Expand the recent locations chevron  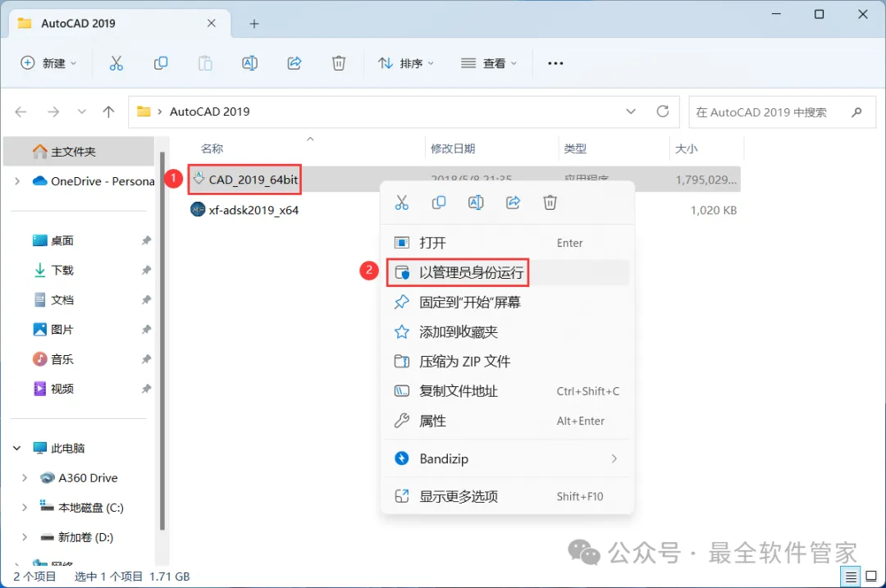coord(82,112)
